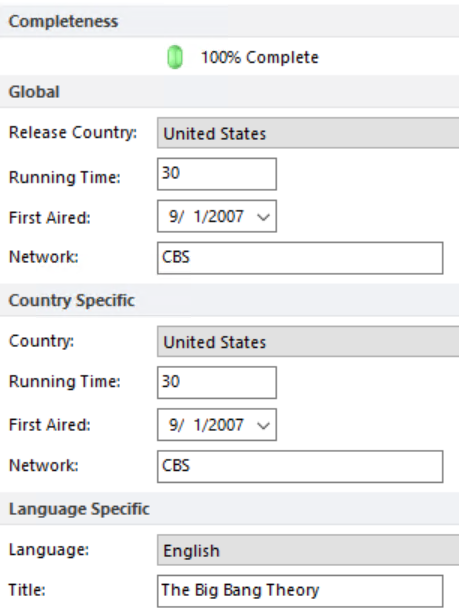
Task: Click the Country Specific Network field
Action: (300, 466)
